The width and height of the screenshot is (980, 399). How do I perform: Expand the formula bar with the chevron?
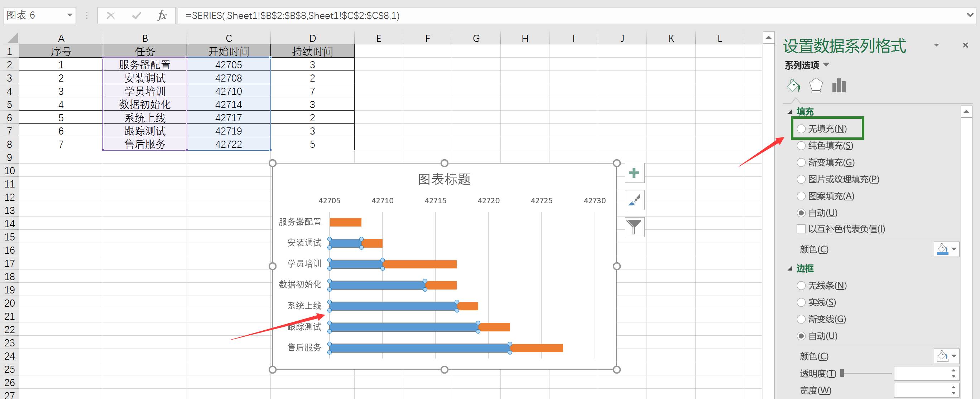tap(970, 16)
